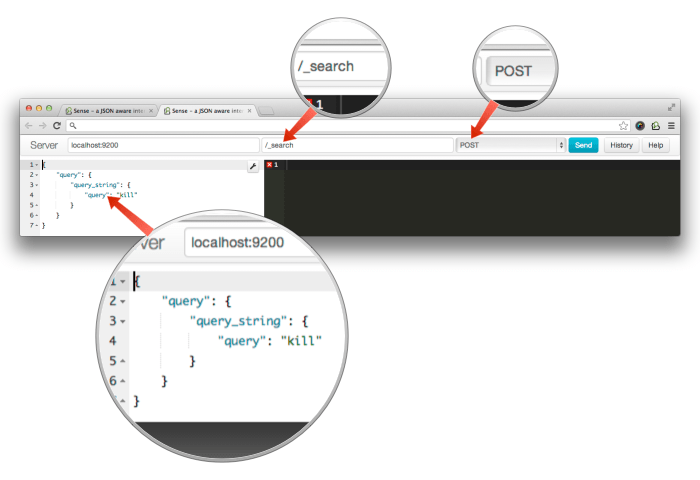The image size is (700, 480).
Task: Collapse the code fold on line 2
Action: coord(37,175)
